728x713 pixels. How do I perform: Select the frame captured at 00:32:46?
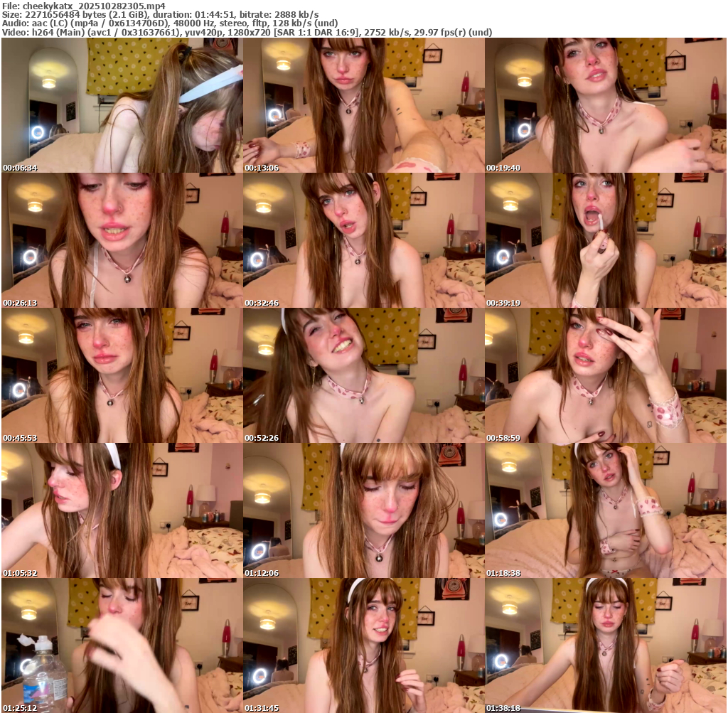tap(364, 240)
